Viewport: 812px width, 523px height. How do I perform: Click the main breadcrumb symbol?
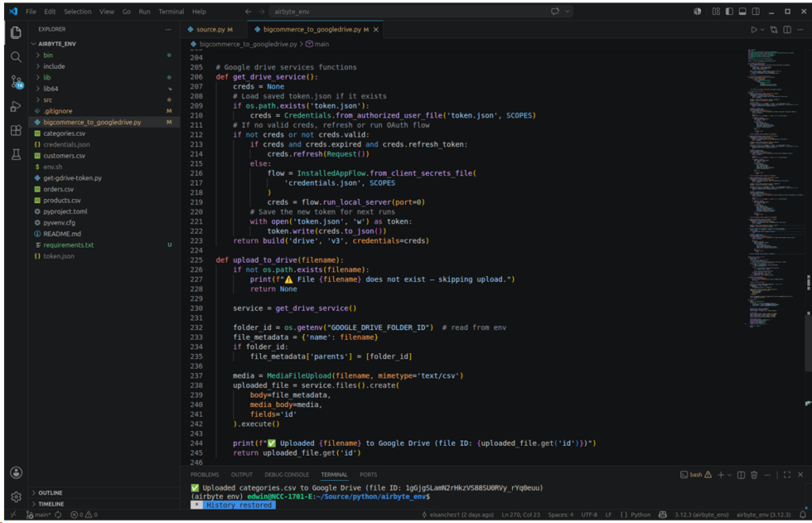[x=317, y=44]
